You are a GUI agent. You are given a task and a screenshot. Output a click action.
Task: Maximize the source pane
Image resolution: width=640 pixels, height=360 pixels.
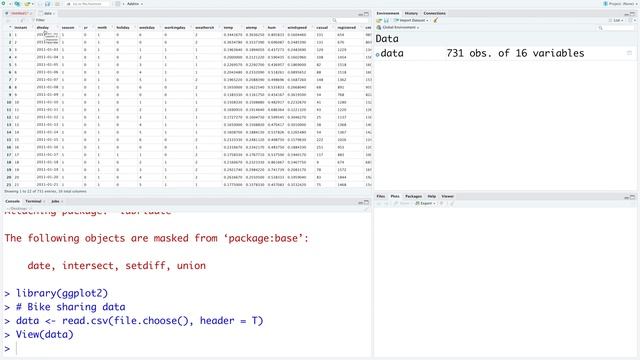coord(367,14)
